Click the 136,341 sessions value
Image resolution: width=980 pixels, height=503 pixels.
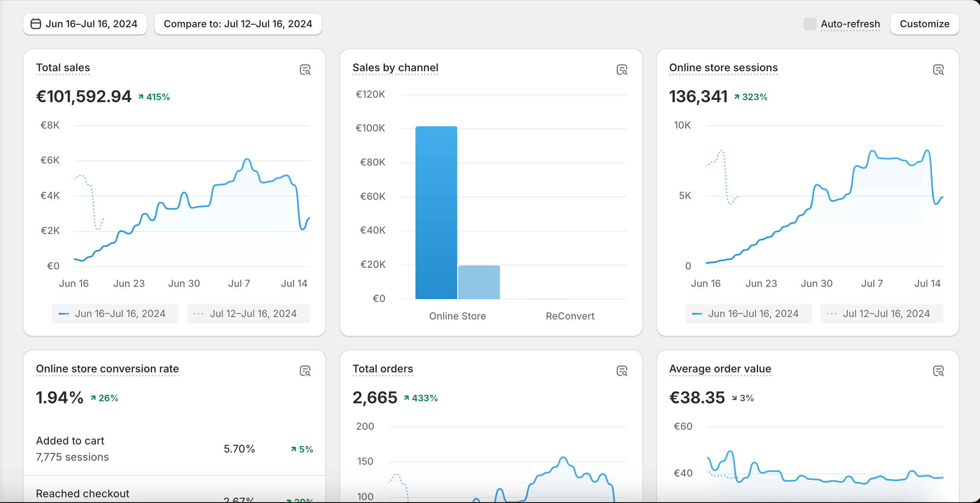point(698,96)
